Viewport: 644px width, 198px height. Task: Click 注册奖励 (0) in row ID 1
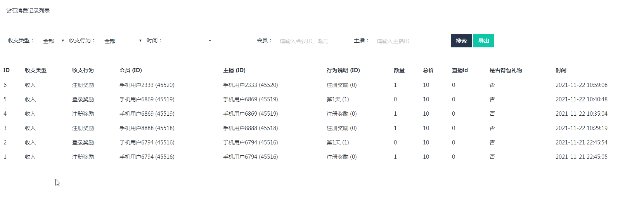[x=342, y=156]
